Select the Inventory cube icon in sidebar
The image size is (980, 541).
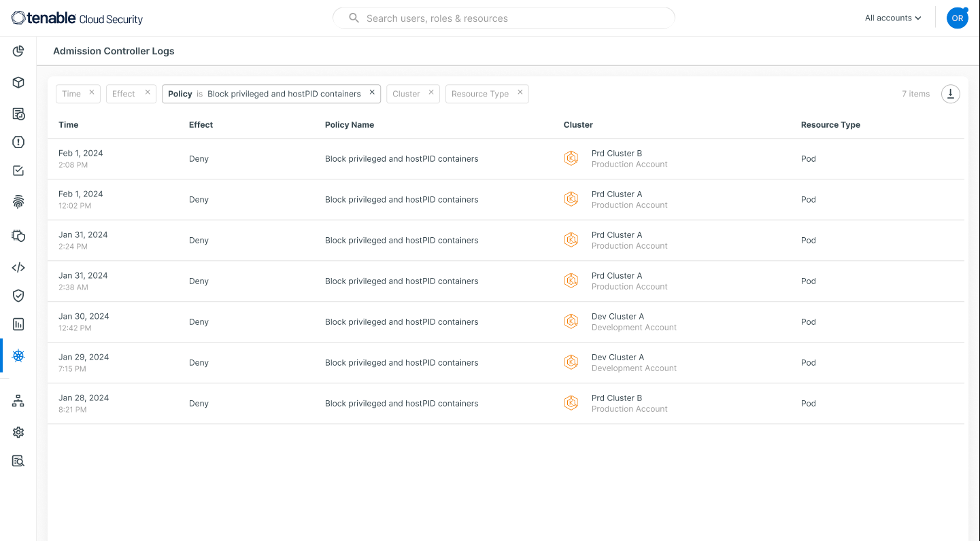[x=18, y=82]
